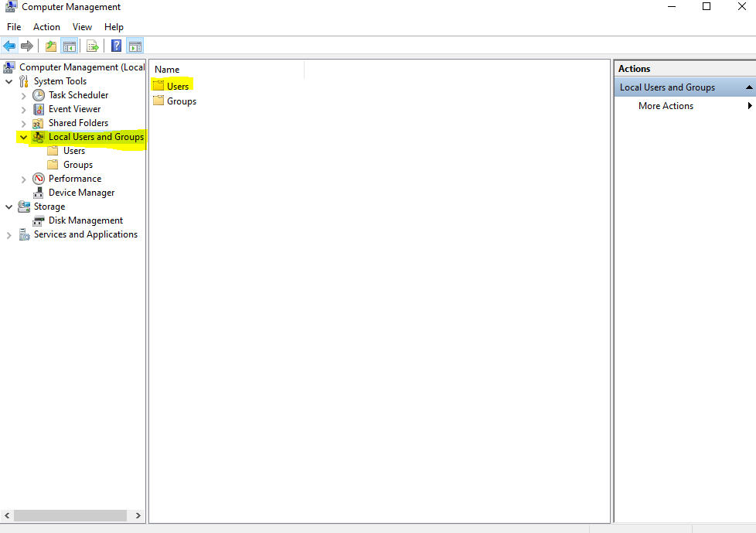Select Computer Management (Local) root label
This screenshot has width=756, height=533.
pos(82,67)
